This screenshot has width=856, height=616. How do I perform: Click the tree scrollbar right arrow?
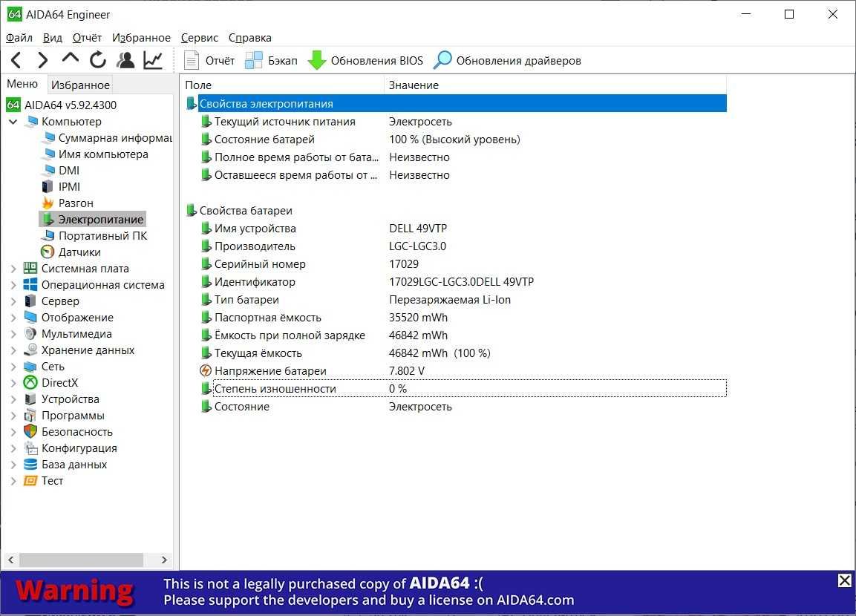pyautogui.click(x=164, y=560)
